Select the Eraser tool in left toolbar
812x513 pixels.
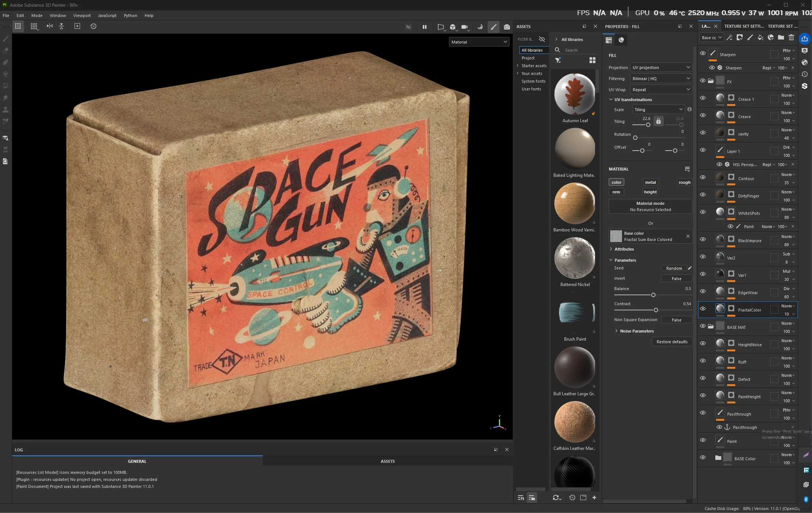[x=6, y=51]
